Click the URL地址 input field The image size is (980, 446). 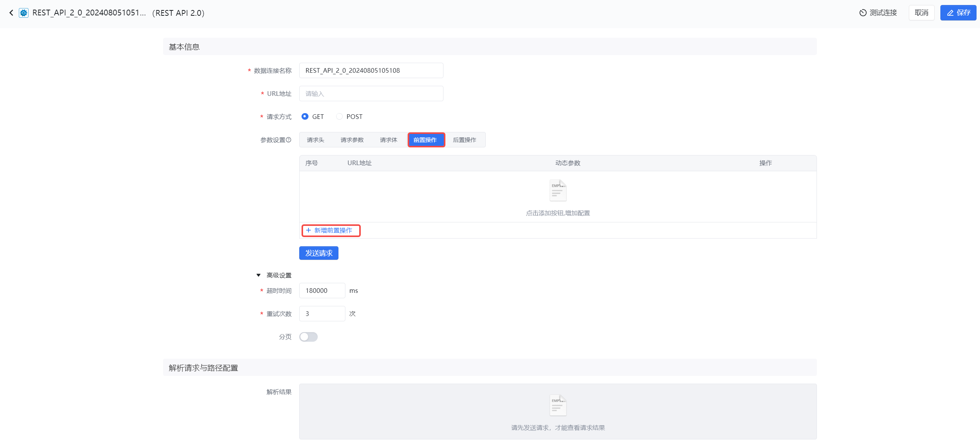tap(371, 94)
